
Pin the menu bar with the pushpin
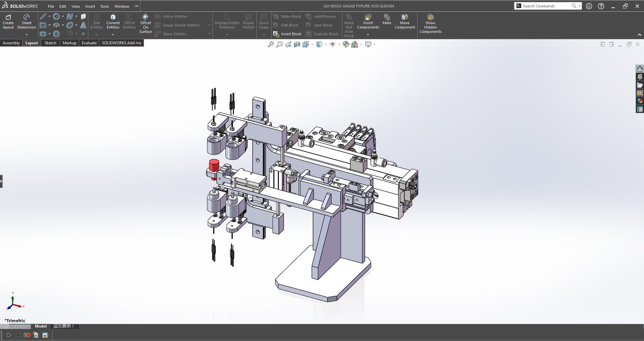pyautogui.click(x=136, y=6)
